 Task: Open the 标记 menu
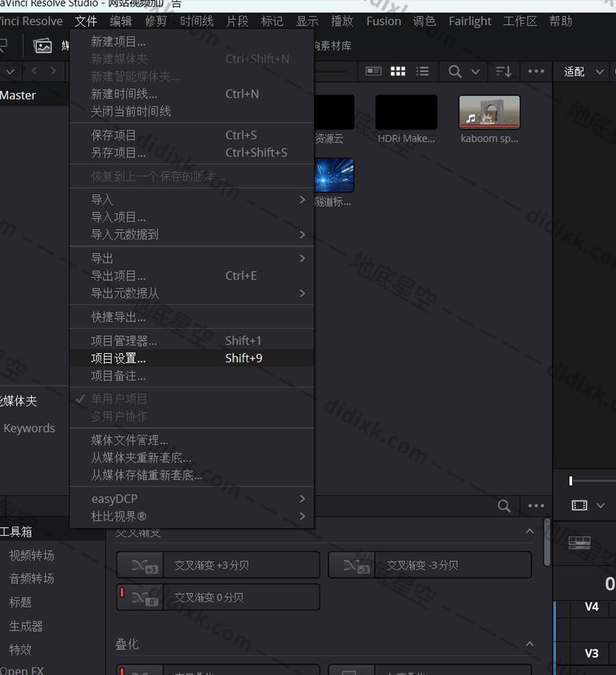(x=272, y=21)
